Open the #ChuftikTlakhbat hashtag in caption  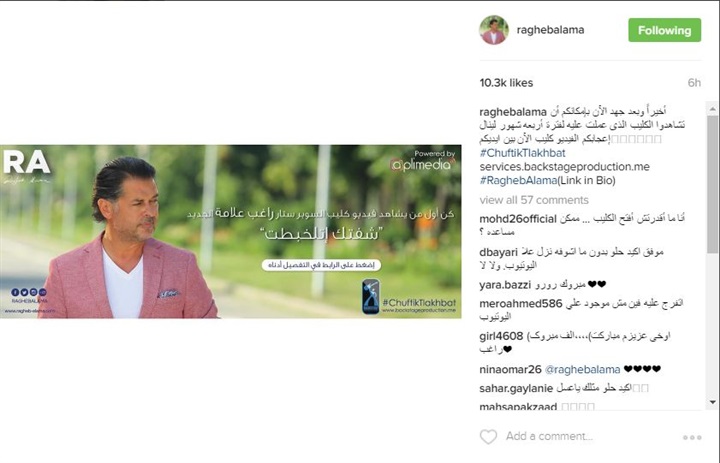[x=522, y=153]
